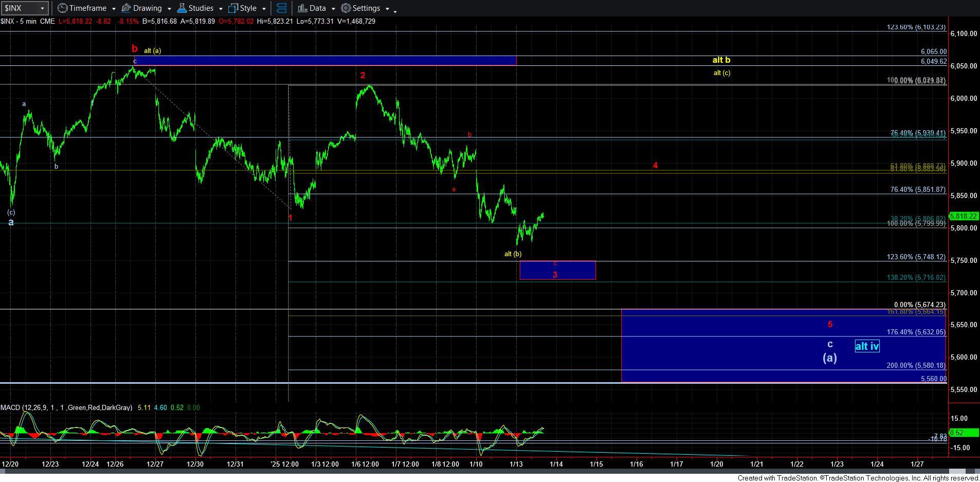Open the toolbar overflow options arrow
The width and height of the screenshot is (980, 482).
click(395, 11)
